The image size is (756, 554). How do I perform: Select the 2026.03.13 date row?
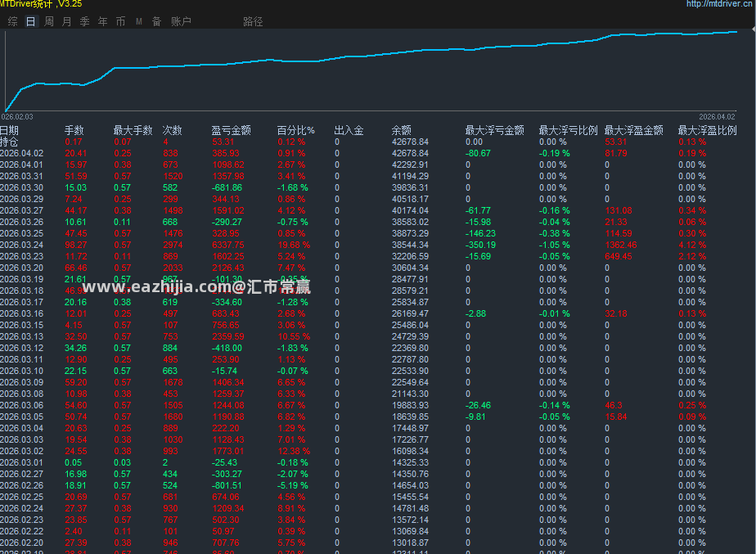[22, 336]
